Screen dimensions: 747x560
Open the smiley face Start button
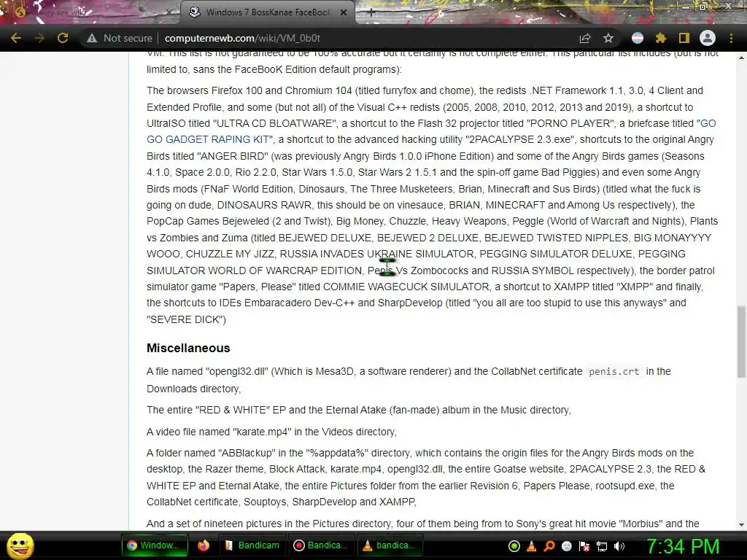[x=20, y=545]
